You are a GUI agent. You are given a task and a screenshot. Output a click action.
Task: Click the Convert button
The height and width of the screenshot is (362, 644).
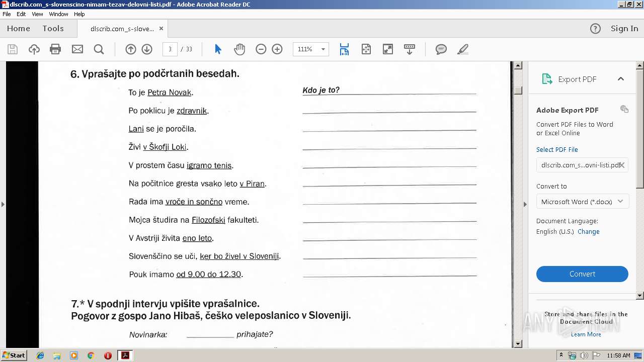582,274
